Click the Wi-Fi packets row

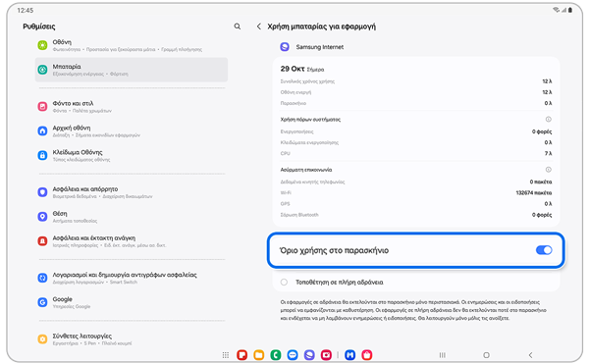pos(416,193)
